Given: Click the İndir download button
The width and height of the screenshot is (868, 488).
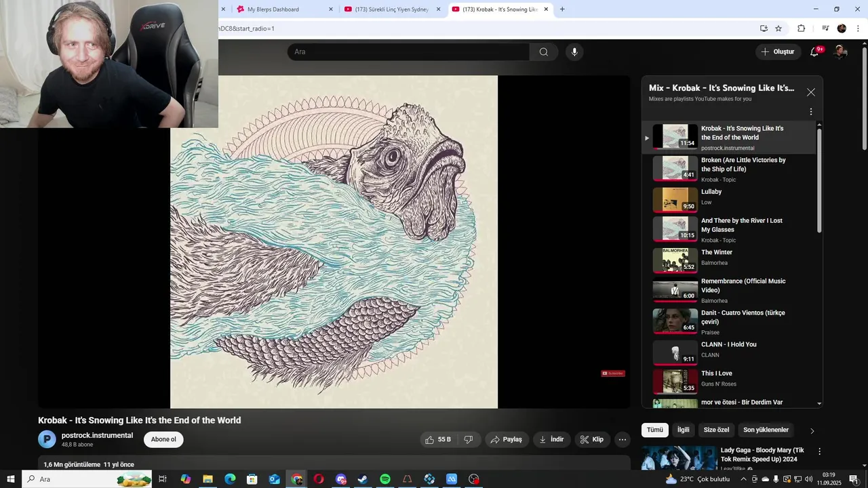Looking at the screenshot, I should coord(552,440).
